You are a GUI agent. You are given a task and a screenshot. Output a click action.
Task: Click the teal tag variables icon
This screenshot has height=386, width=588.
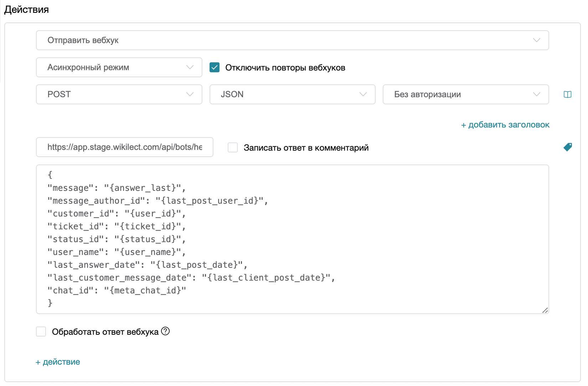point(568,147)
